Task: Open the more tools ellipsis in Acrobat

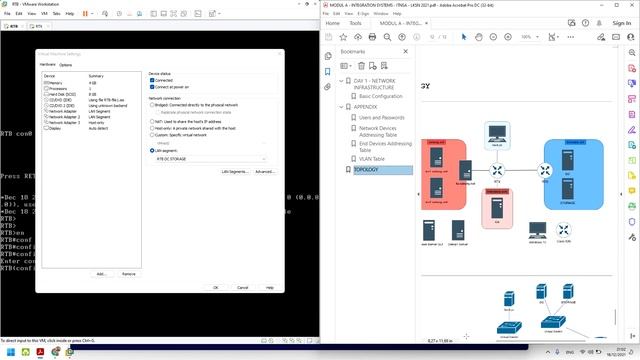Action: coord(571,37)
